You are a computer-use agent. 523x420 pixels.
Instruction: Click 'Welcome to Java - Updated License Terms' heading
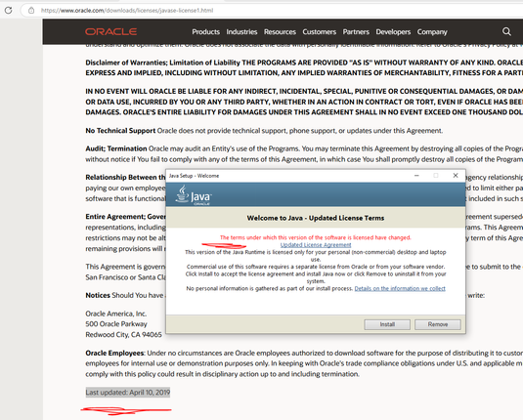click(x=316, y=218)
